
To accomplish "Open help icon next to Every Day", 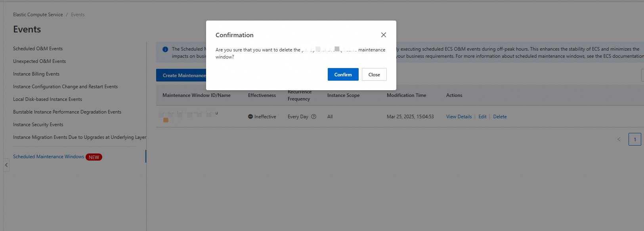I will pos(314,117).
